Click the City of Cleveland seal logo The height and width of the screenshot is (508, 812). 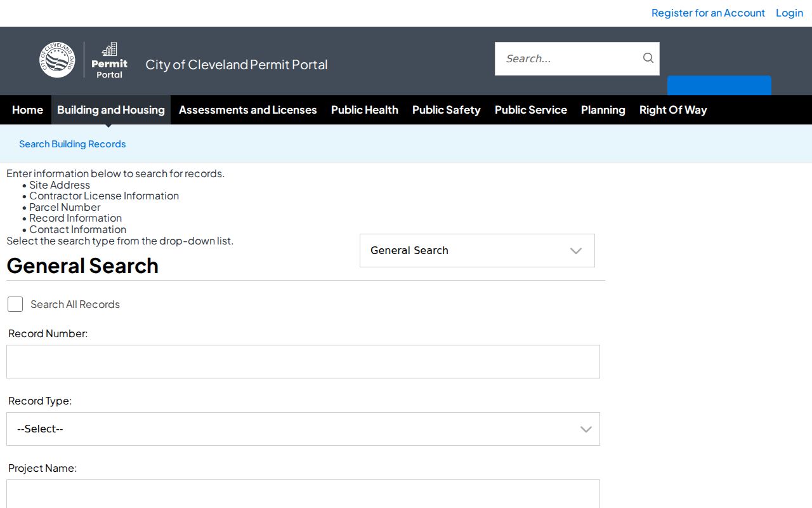(x=57, y=60)
